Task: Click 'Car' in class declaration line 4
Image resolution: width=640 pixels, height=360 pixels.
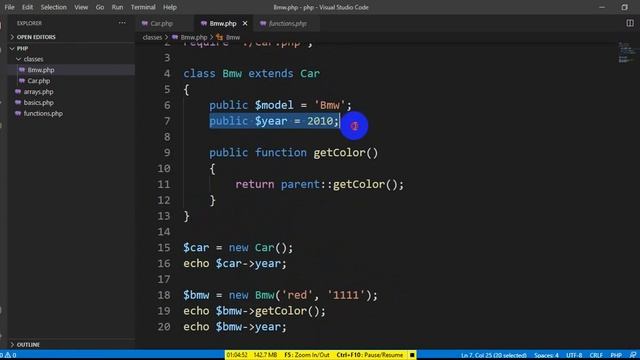Action: click(310, 73)
